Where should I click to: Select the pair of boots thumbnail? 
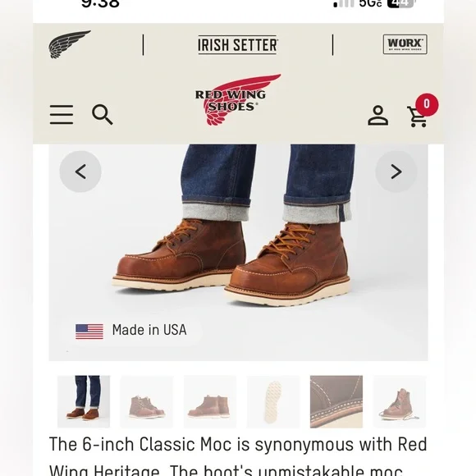tap(147, 401)
